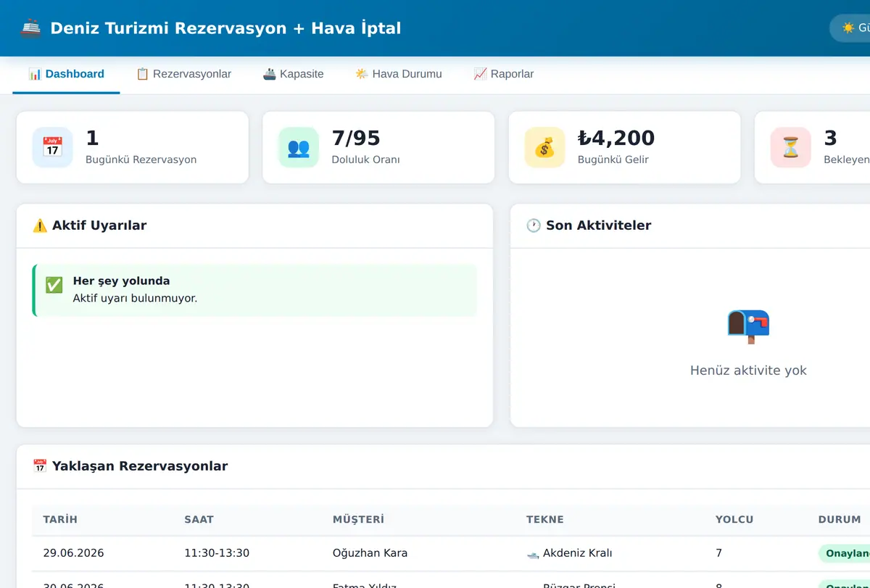
Task: Click the money bag icon for Bugünkü Gelir
Action: point(544,147)
